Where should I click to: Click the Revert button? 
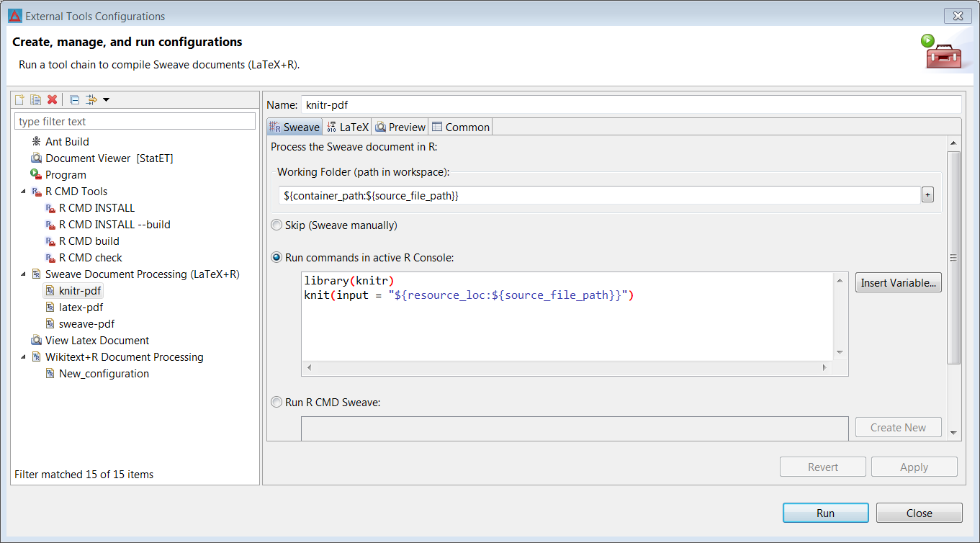coord(823,467)
